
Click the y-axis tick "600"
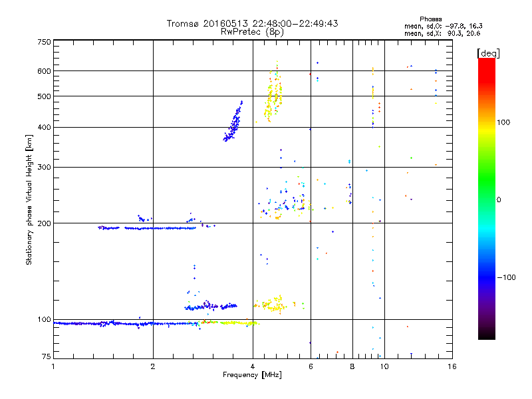44,71
